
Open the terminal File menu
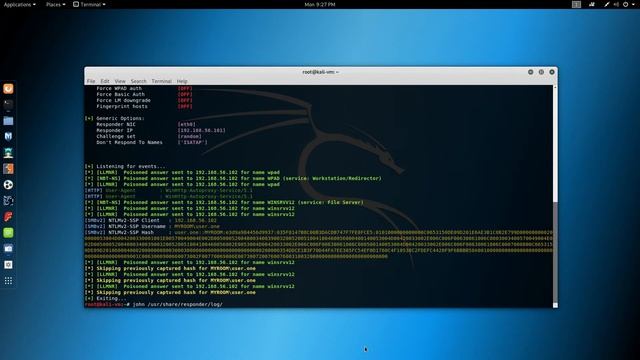tap(91, 81)
